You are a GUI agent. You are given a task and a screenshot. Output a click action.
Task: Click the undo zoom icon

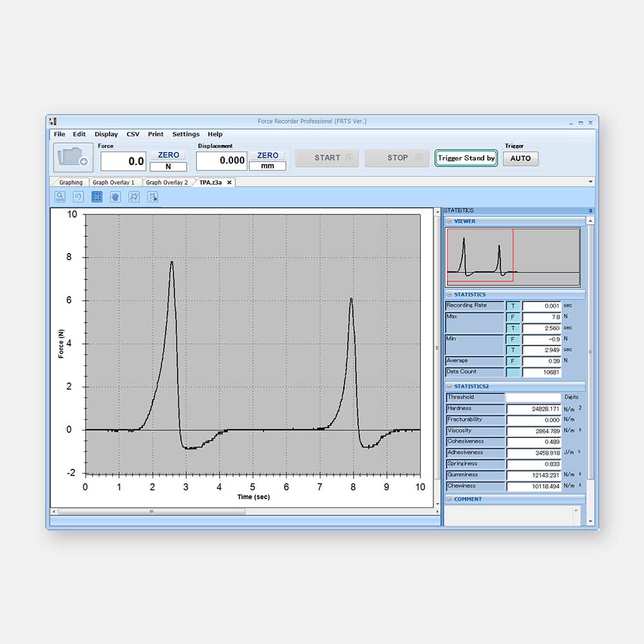[x=78, y=197]
